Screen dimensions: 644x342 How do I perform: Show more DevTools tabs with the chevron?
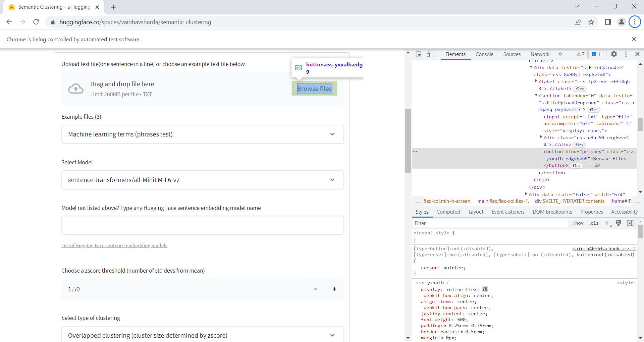[560, 54]
